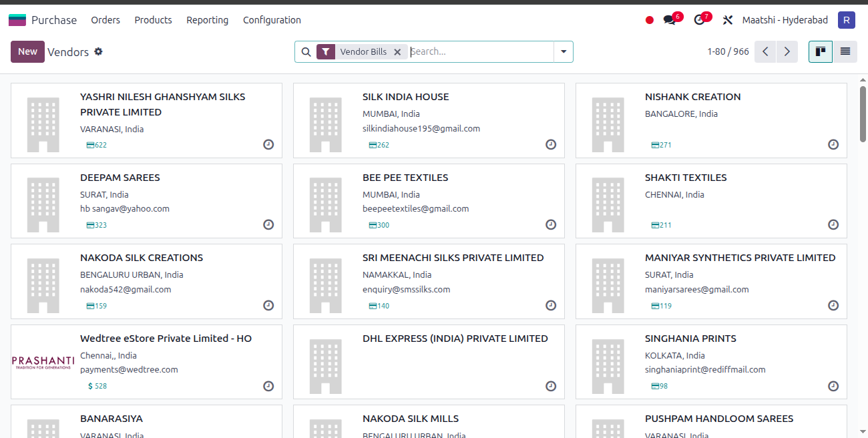This screenshot has height=438, width=868.
Task: Open the Reporting menu
Action: pyautogui.click(x=207, y=20)
